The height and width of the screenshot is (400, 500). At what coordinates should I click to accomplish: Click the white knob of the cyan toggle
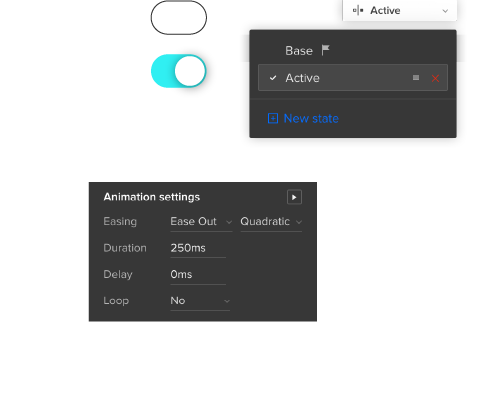coord(190,71)
